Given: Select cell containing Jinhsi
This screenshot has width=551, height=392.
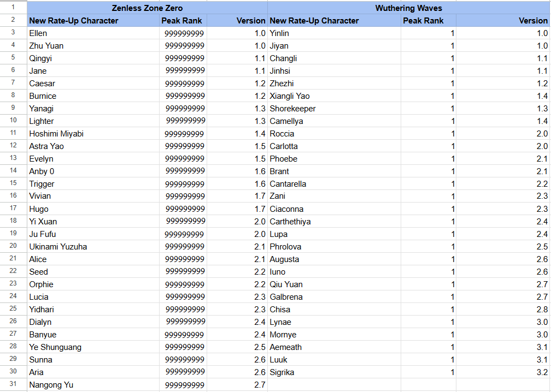Looking at the screenshot, I should point(334,71).
